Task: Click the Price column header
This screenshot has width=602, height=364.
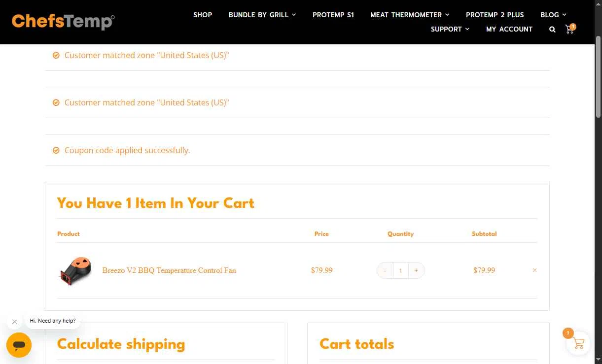Action: pos(321,234)
